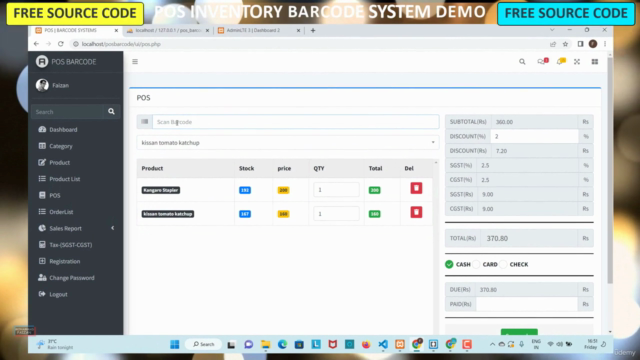This screenshot has height=360, width=640.
Task: Open XAMPP from the taskbar
Action: coord(400,344)
